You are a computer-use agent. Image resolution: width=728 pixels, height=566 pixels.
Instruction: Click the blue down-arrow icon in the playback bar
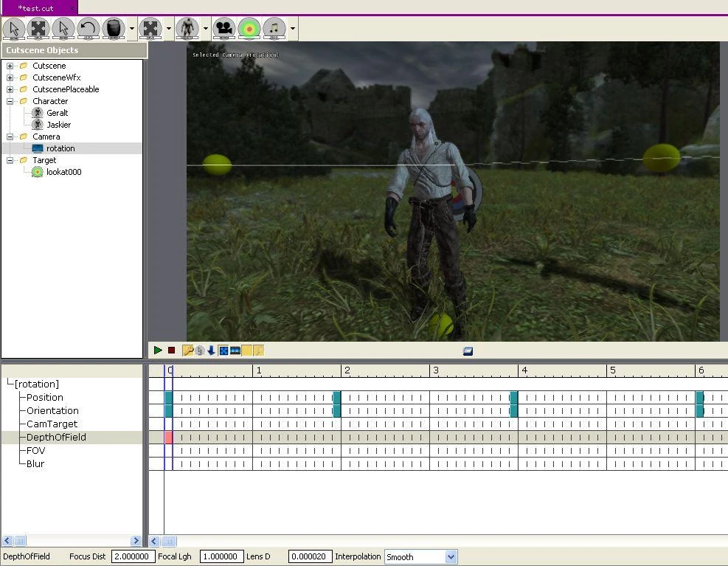coord(211,351)
